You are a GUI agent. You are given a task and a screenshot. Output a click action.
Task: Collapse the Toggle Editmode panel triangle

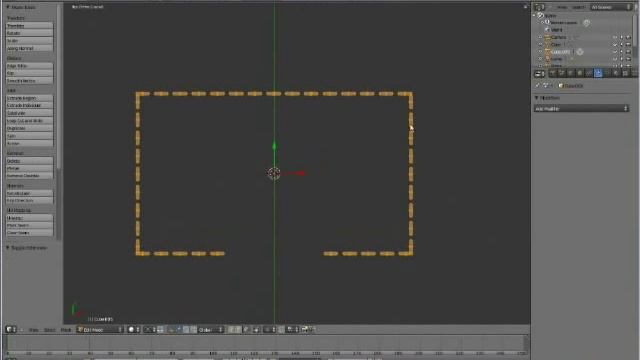8,248
